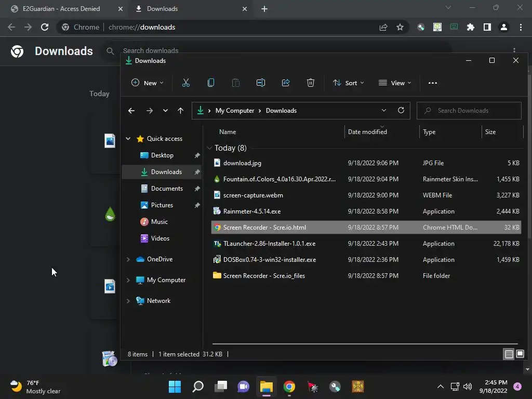Screen dimensions: 532x399
Task: Expand the OneDrive tree node
Action: [x=128, y=259]
